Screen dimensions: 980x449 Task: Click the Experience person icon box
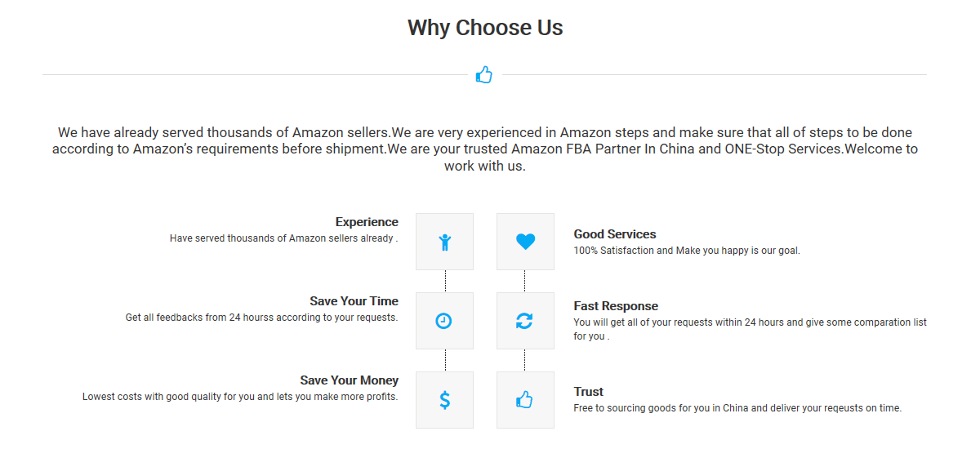444,242
